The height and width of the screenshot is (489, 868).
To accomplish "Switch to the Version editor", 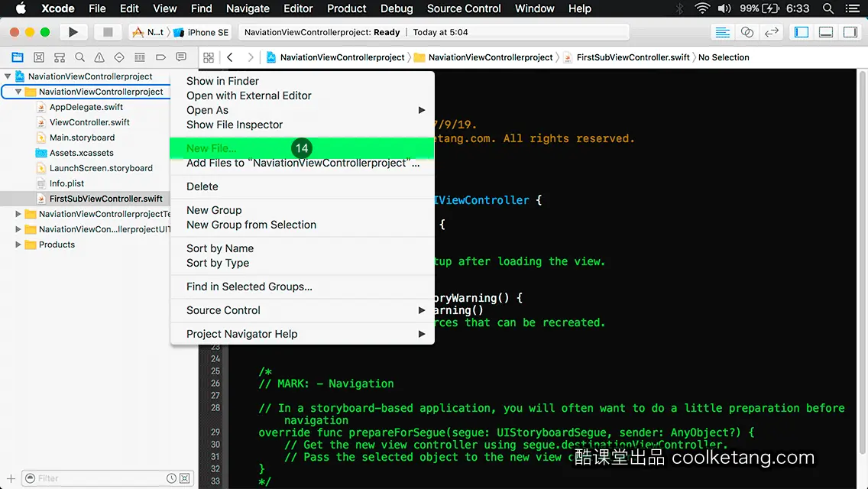I will point(771,32).
